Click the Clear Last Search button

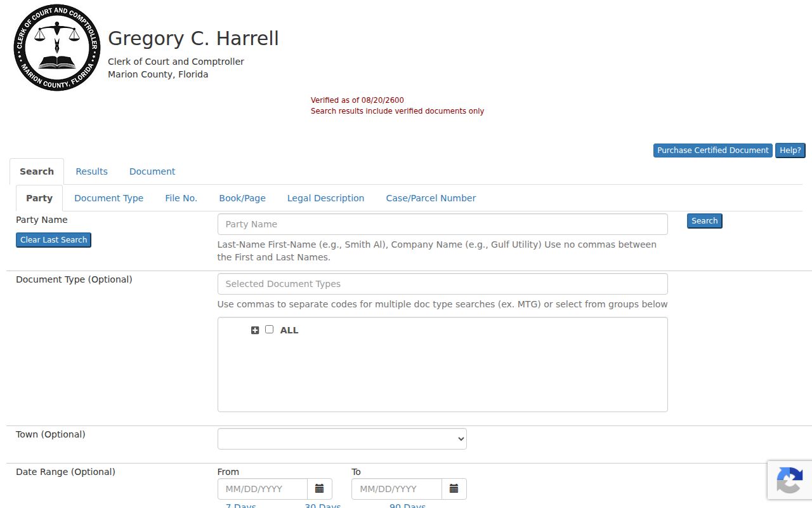click(x=54, y=240)
